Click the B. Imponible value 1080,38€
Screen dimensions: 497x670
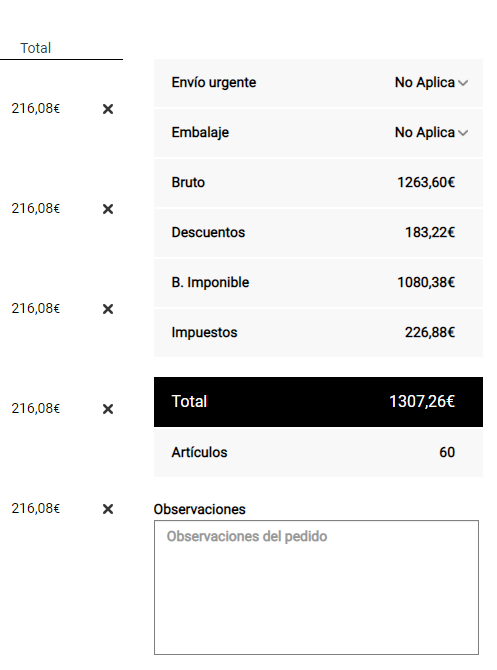426,282
